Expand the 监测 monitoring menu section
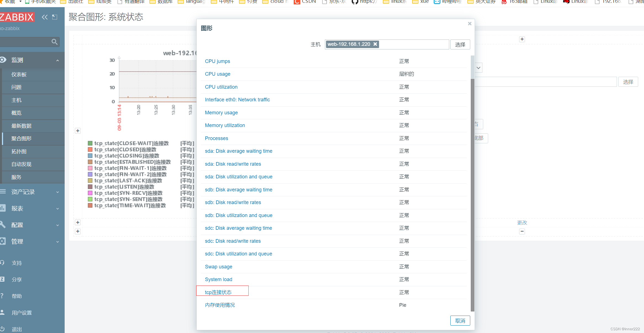Viewport: 644px width, 333px height. click(32, 60)
